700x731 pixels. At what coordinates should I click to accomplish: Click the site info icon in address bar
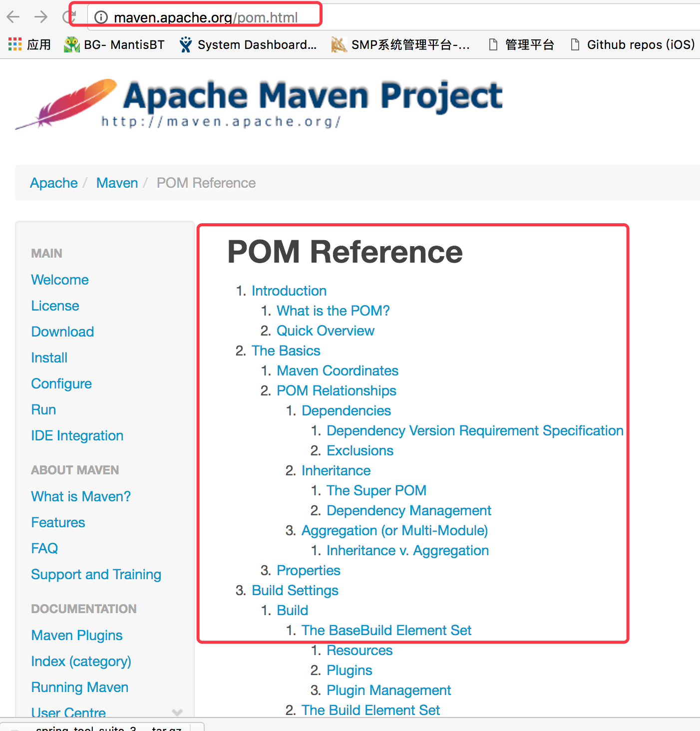101,17
